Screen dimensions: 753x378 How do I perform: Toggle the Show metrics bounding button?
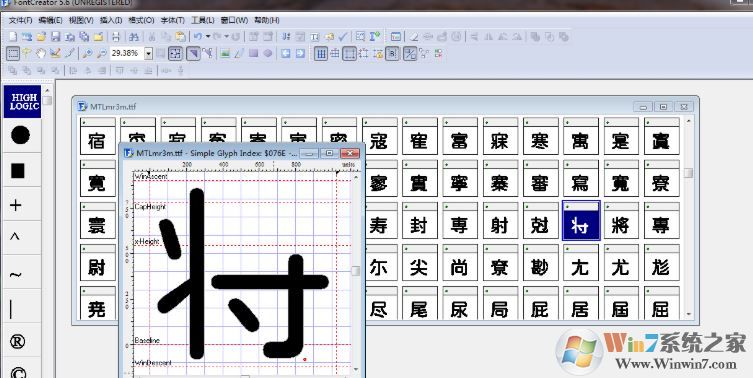click(349, 53)
